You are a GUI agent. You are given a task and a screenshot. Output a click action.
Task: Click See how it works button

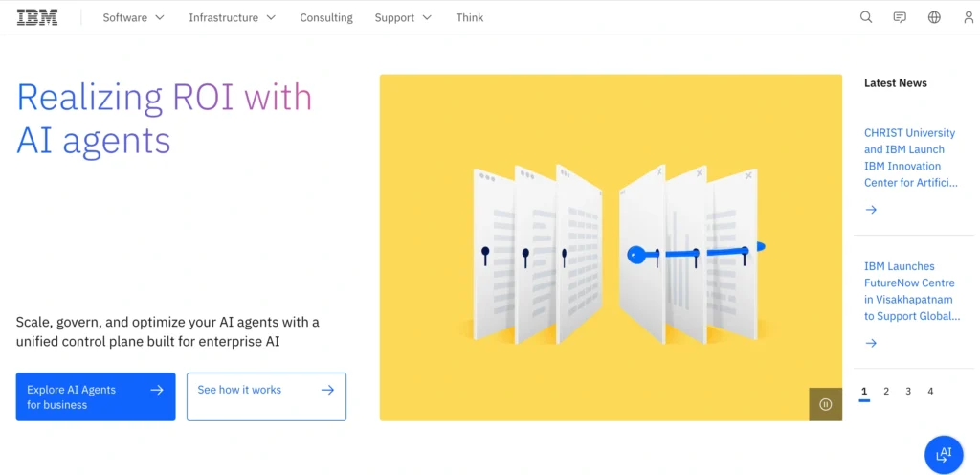[266, 396]
